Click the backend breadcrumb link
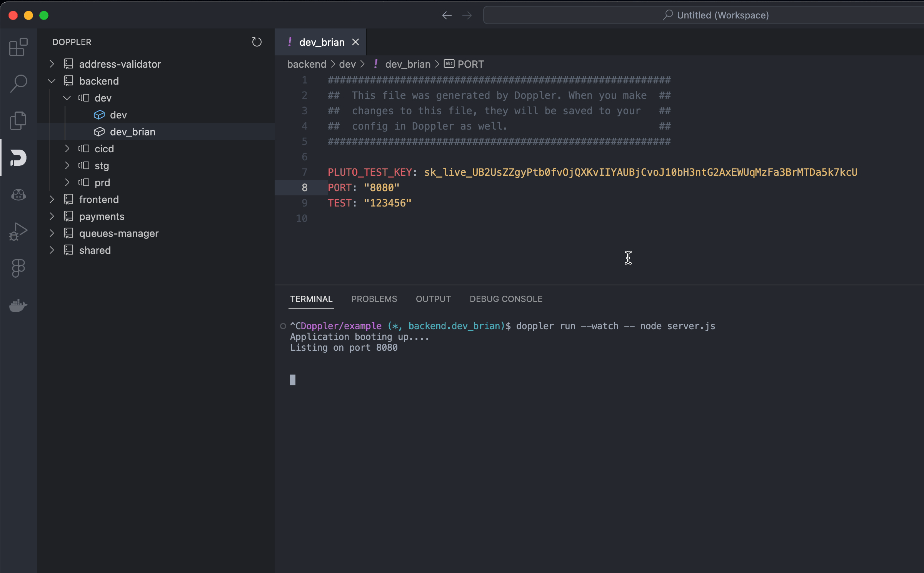Image resolution: width=924 pixels, height=573 pixels. pos(306,64)
